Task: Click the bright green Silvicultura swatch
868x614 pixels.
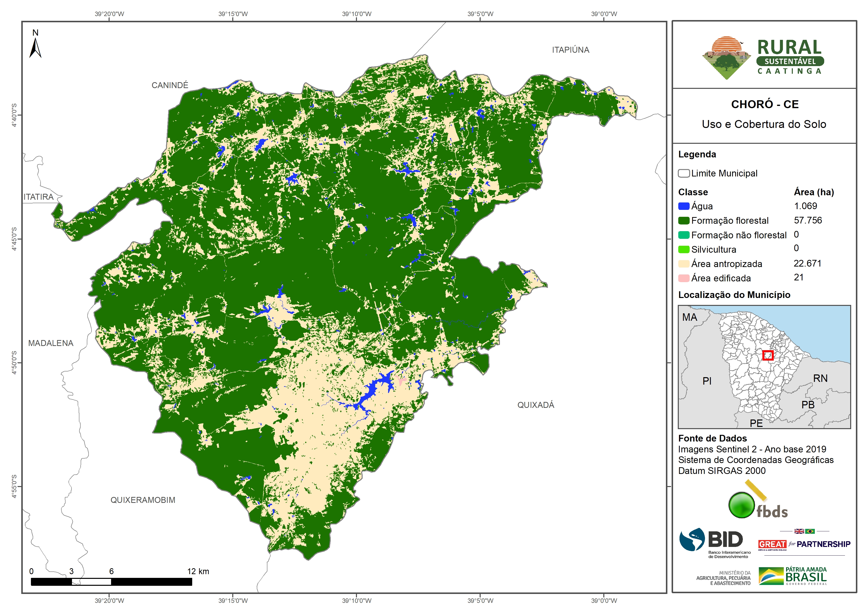Action: pos(683,249)
